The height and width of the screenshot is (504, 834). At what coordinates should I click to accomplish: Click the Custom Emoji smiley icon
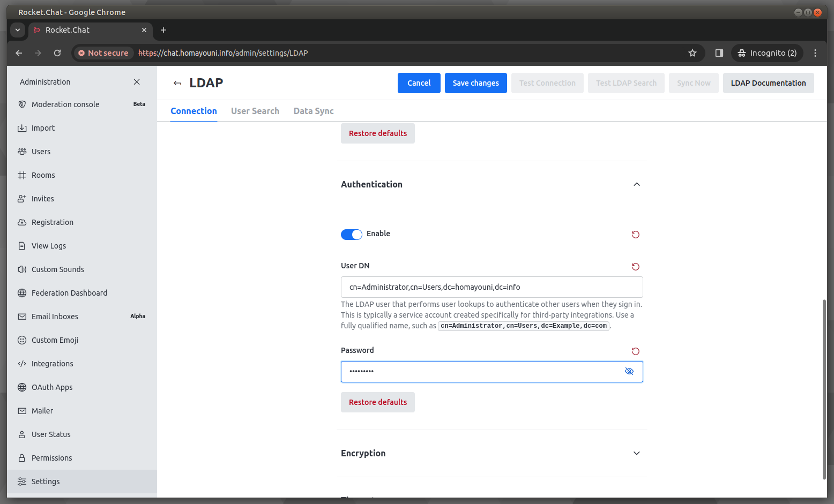point(22,340)
